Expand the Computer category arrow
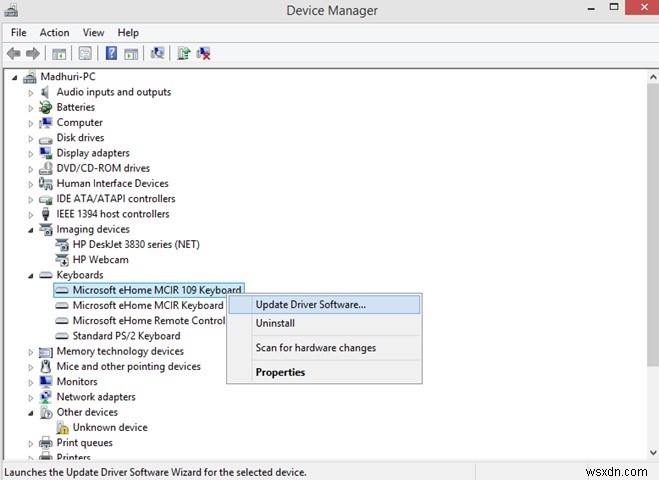Screen dimensions: 659x482 coord(31,123)
